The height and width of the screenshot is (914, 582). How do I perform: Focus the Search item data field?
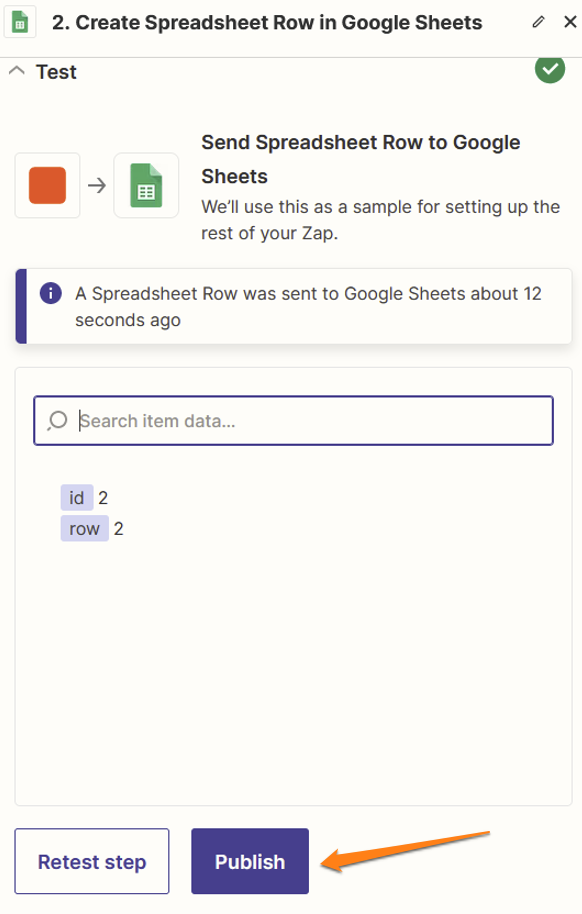coord(293,420)
